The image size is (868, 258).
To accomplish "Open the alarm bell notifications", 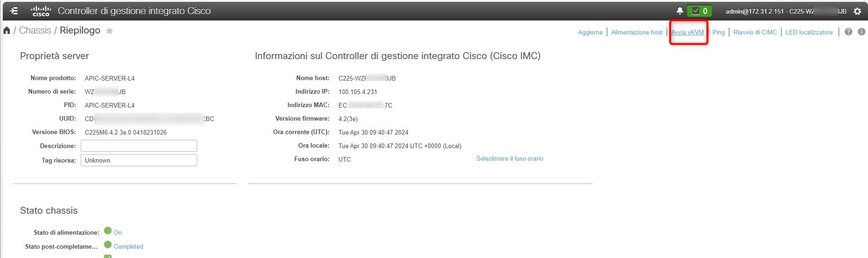I will 680,11.
